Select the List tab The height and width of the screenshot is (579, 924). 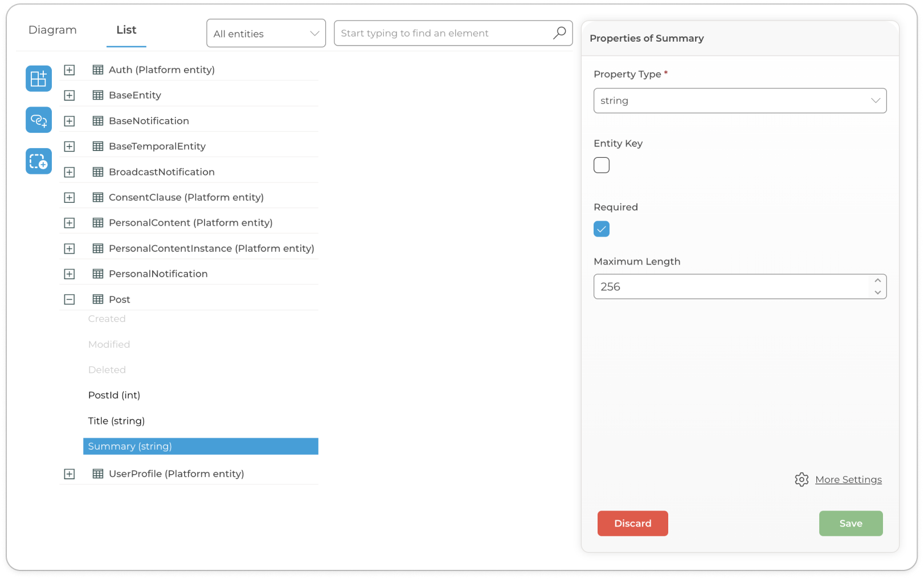pos(126,30)
